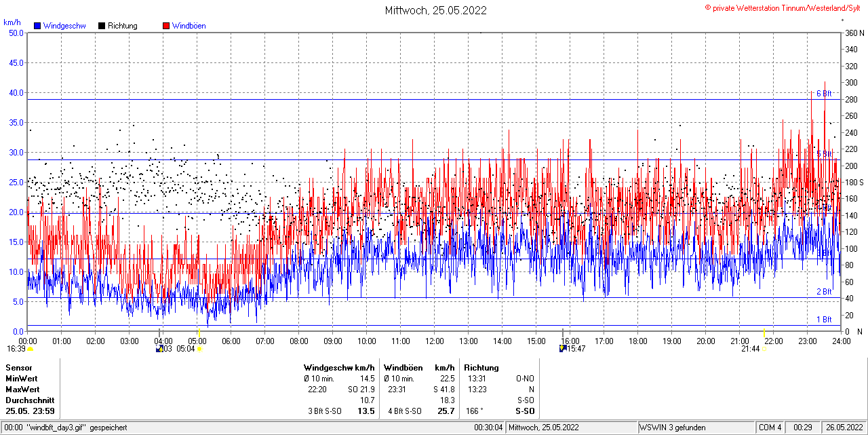The width and height of the screenshot is (868, 435).
Task: Click the moon icon beside 16:39
Action: (x=30, y=349)
